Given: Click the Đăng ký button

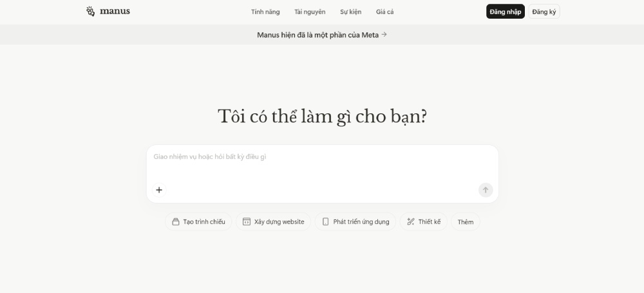Looking at the screenshot, I should click(544, 12).
